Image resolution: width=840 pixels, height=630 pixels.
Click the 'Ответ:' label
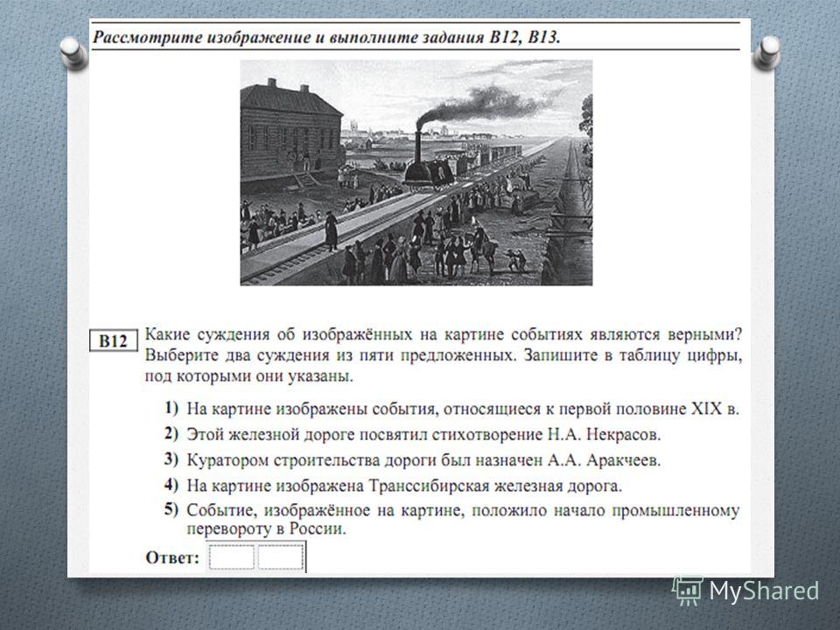point(172,558)
